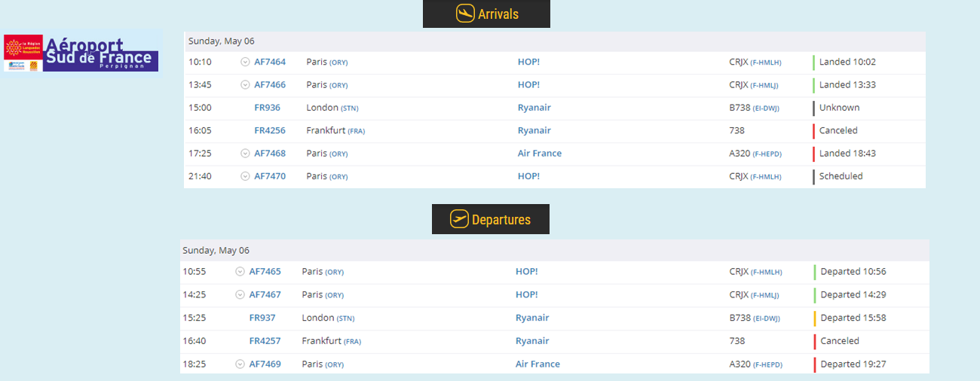
Task: Click aircraft CRJX (F-HMLJ) for flight AF7467
Action: pyautogui.click(x=755, y=294)
